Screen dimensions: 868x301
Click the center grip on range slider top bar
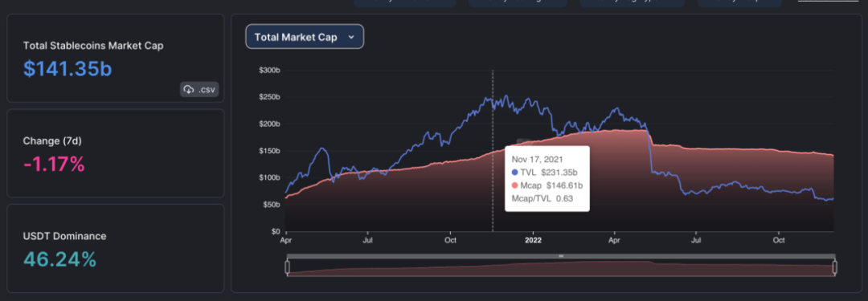pyautogui.click(x=561, y=256)
